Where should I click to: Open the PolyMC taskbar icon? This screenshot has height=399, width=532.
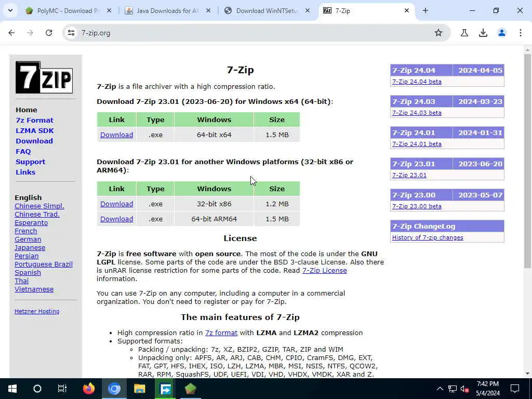[x=191, y=389]
